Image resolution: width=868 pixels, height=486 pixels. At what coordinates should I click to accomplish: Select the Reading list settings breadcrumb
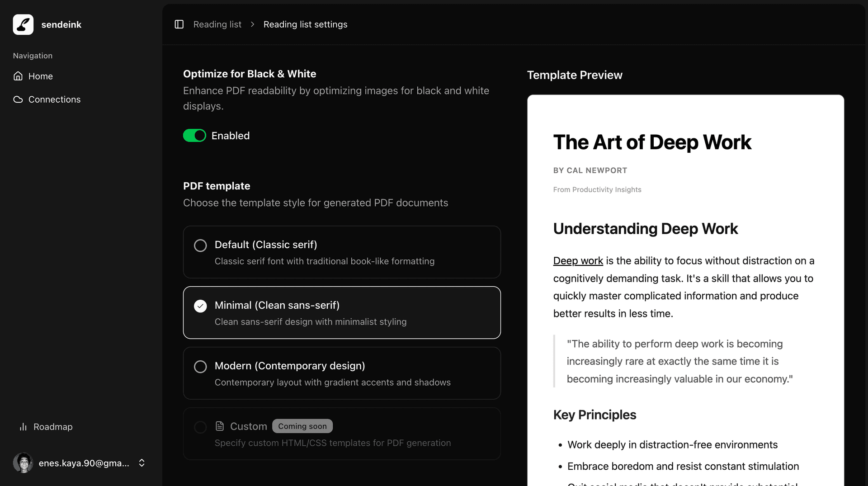click(306, 24)
